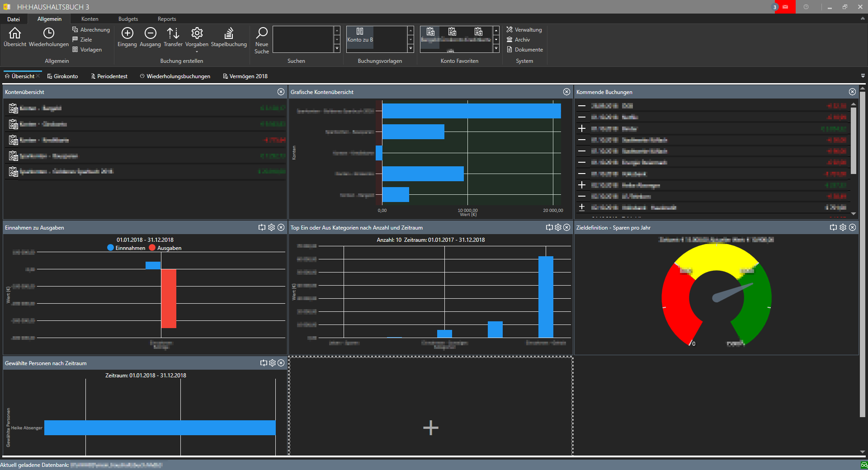Create an Eingang booking
This screenshot has width=868, height=470.
[127, 37]
